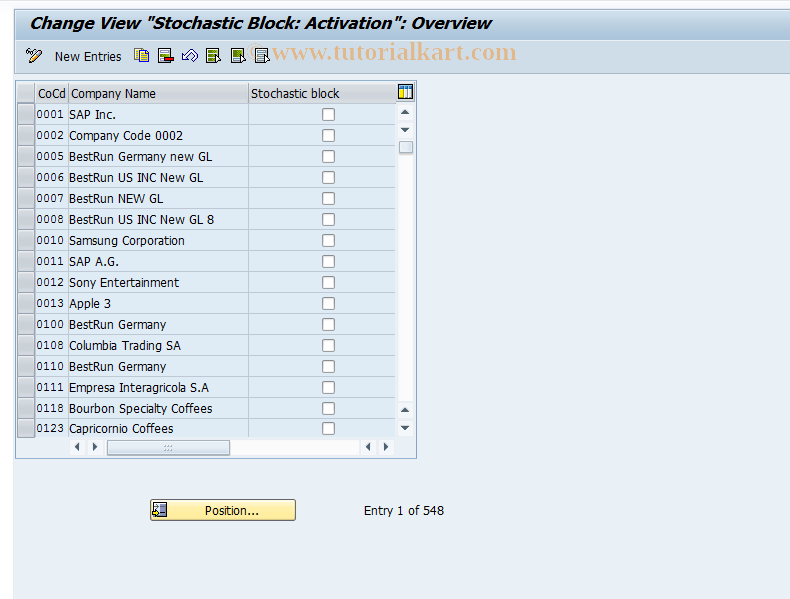Check Stochastic block for BestRun US INC New GL 8

[x=328, y=220]
